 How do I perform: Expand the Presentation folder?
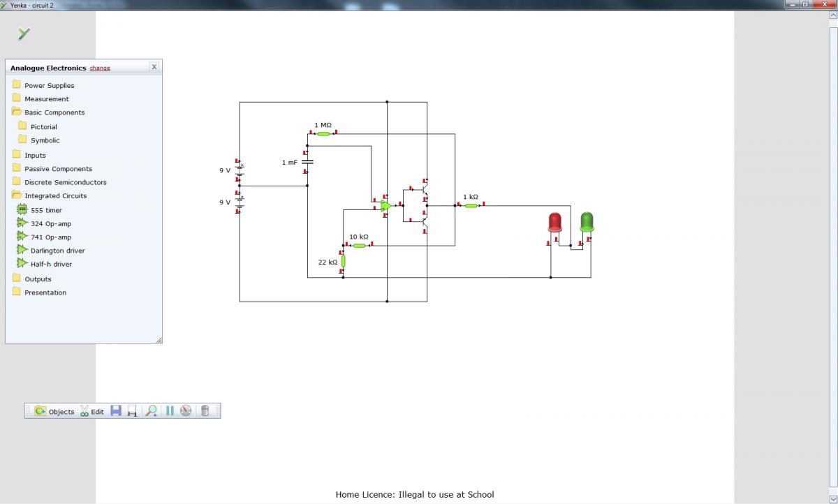tap(39, 292)
